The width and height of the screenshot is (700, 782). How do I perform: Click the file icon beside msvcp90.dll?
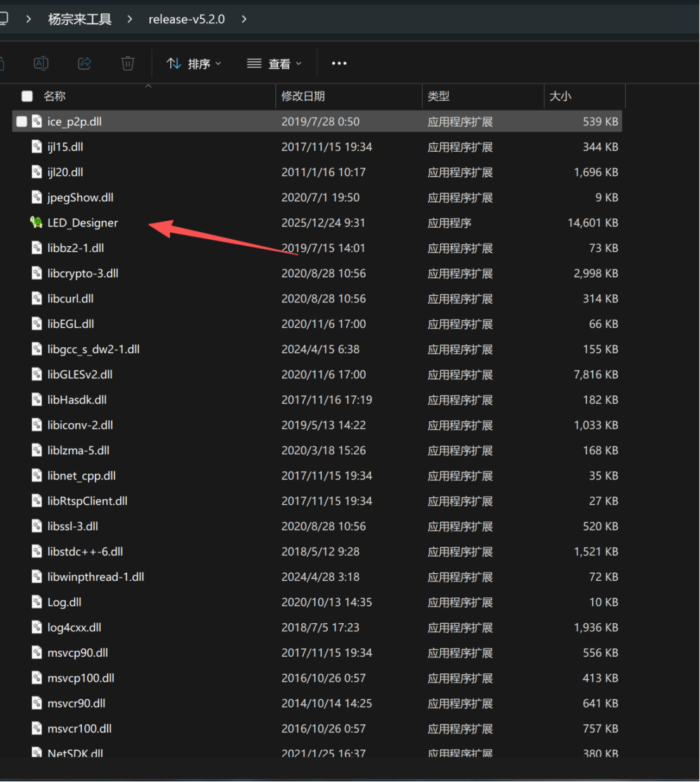[37, 653]
